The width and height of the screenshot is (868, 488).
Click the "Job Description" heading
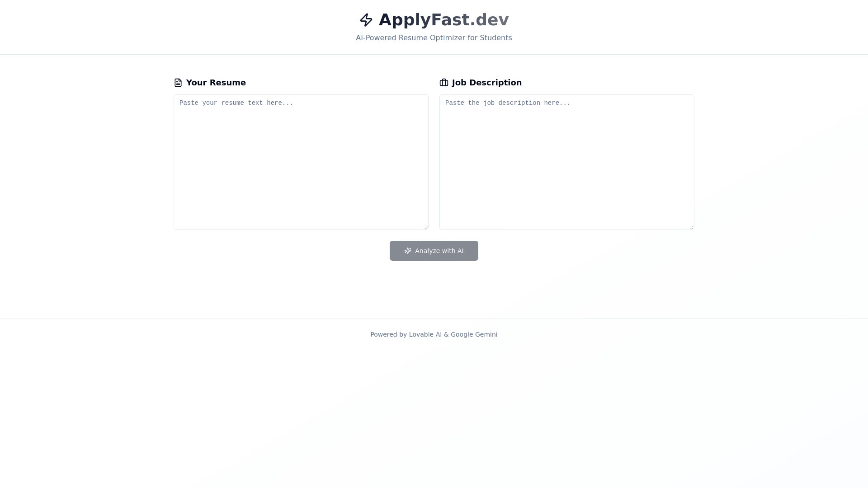487,83
